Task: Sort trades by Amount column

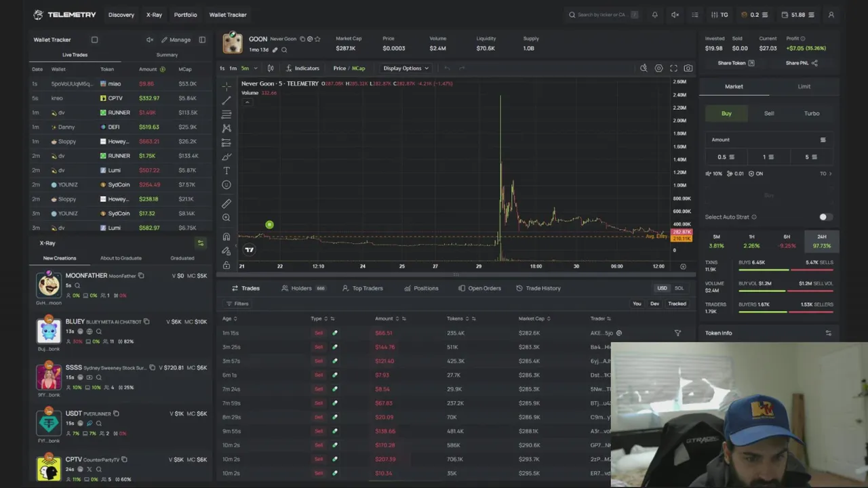Action: click(390, 319)
